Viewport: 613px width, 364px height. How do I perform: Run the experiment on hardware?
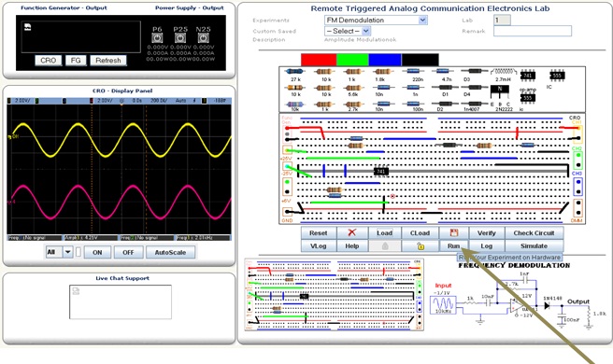pyautogui.click(x=453, y=246)
